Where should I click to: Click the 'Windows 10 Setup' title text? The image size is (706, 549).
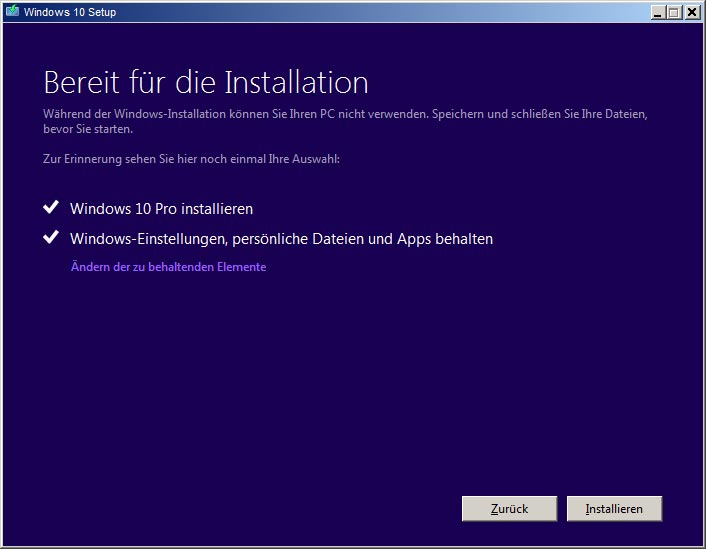click(x=70, y=12)
